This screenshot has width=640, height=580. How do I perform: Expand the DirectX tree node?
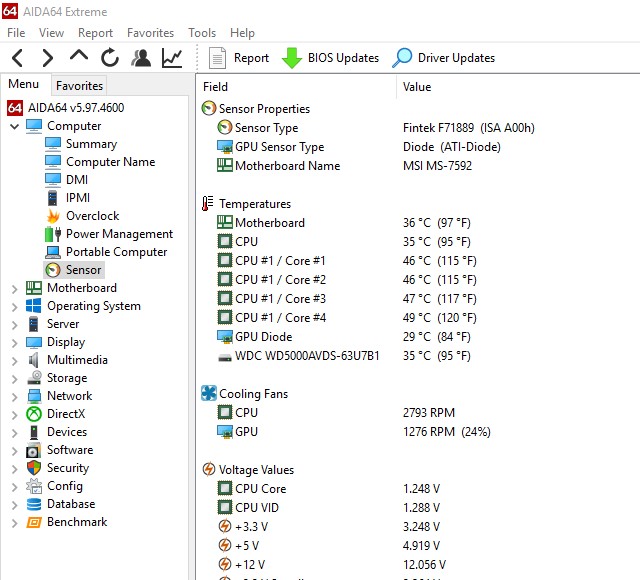[x=15, y=415]
